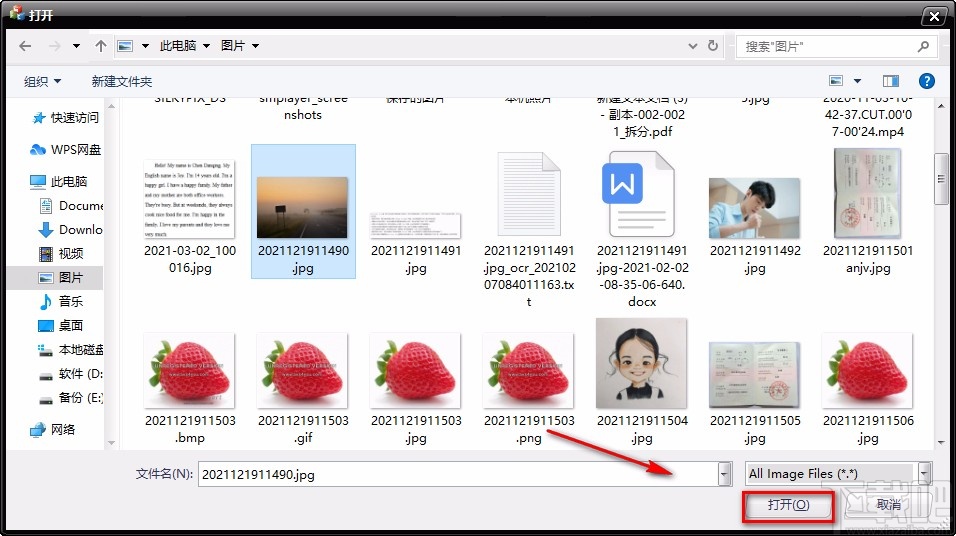The width and height of the screenshot is (956, 536).
Task: Select 2021121911505.jpg passport image
Action: 754,374
